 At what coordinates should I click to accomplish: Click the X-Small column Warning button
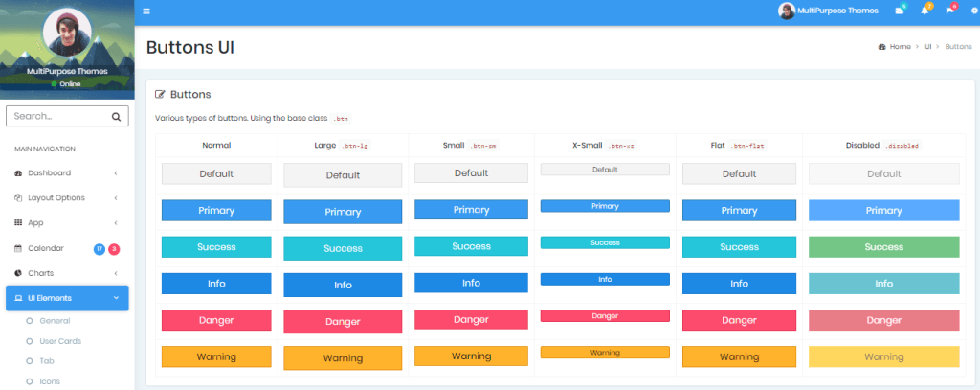605,353
